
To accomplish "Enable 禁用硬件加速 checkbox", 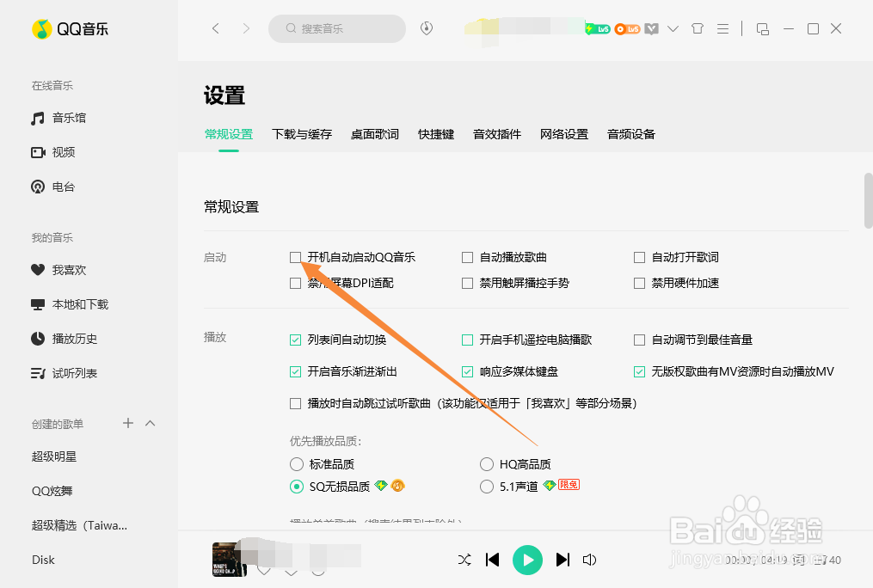I will pos(640,283).
